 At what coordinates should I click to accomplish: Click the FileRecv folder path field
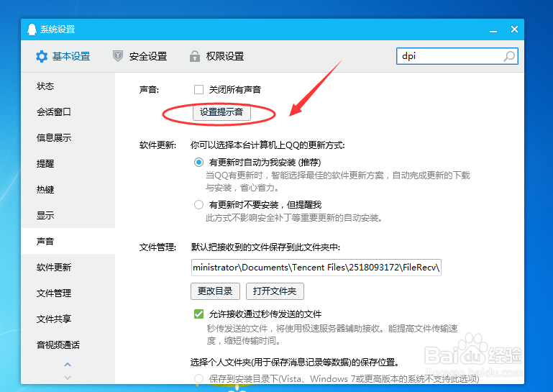click(x=316, y=268)
